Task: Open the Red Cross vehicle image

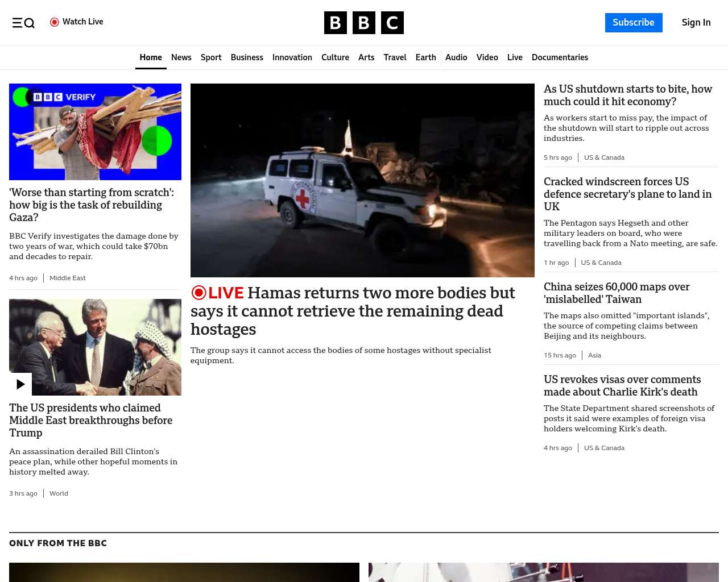Action: pyautogui.click(x=362, y=180)
